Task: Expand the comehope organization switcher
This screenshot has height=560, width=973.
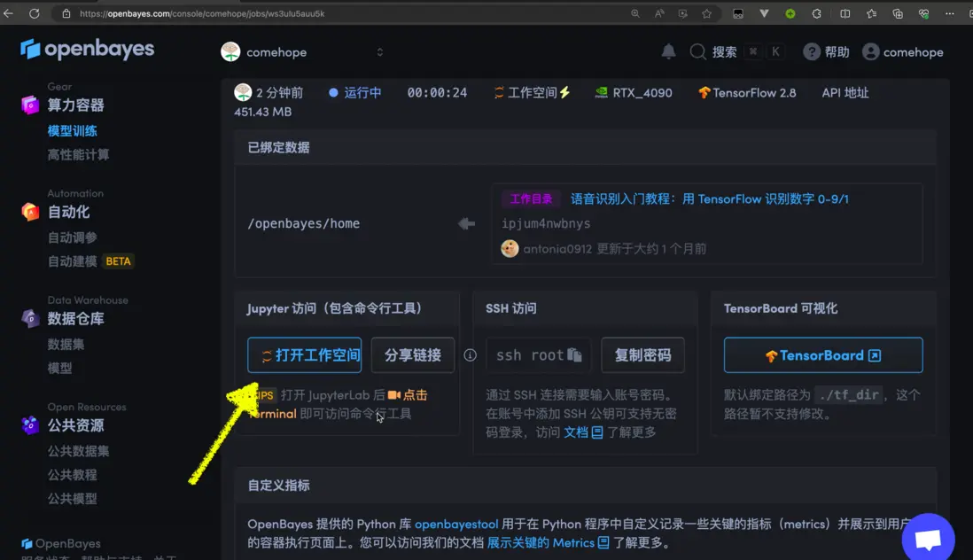Action: [x=380, y=52]
